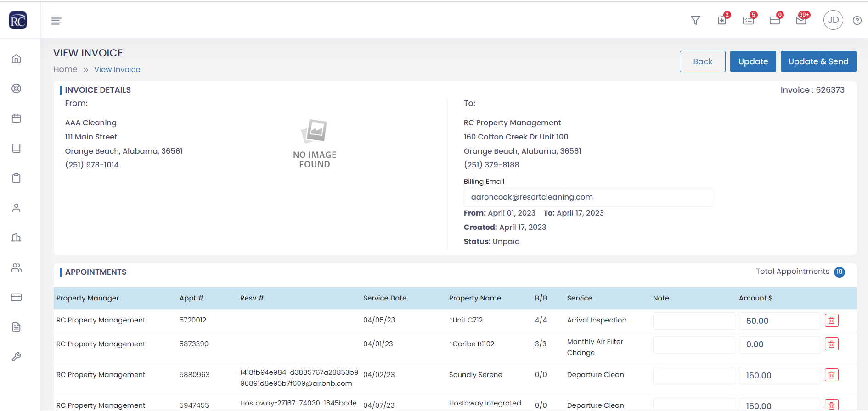Open the document sidebar icon
This screenshot has height=411, width=868.
pos(17,327)
